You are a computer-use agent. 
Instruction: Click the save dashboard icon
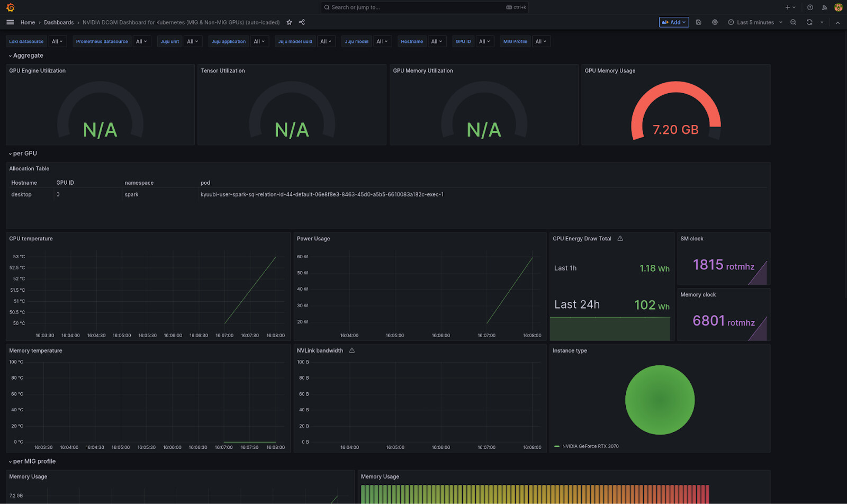tap(698, 22)
